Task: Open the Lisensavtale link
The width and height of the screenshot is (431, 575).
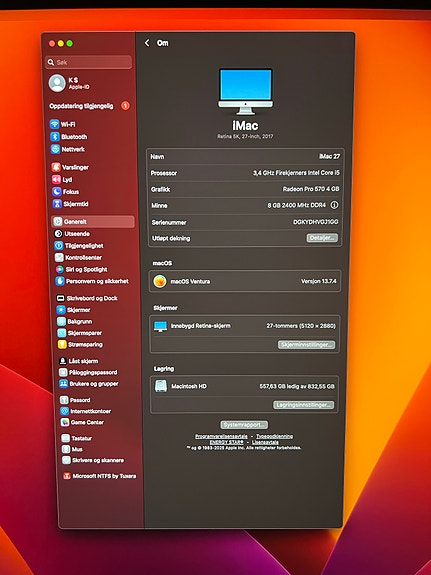Action: (x=265, y=442)
